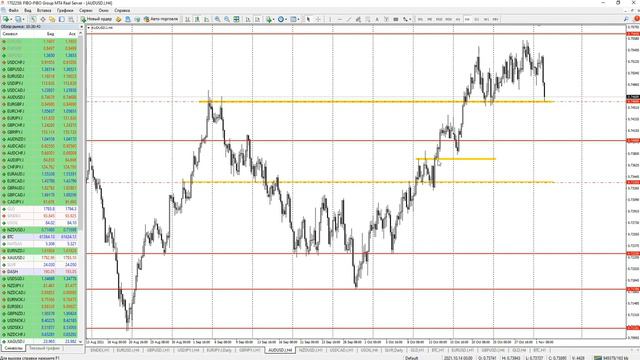Toggle chart auto scroll

[248, 19]
